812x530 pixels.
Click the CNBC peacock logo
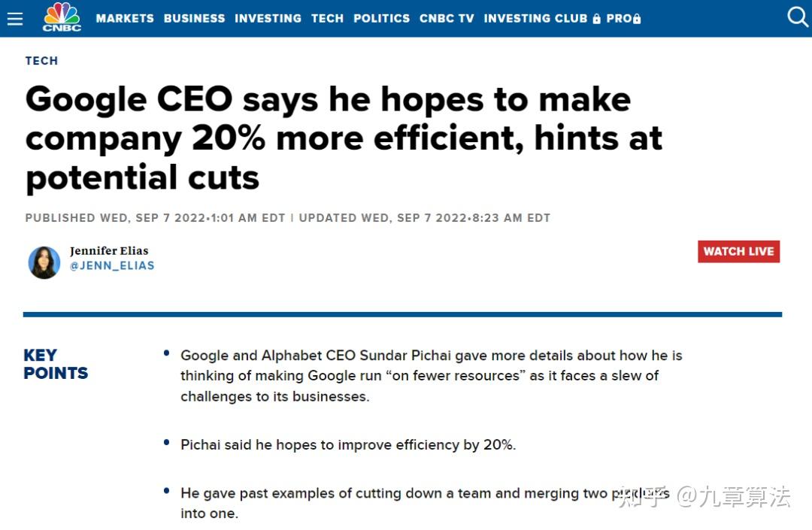click(62, 17)
